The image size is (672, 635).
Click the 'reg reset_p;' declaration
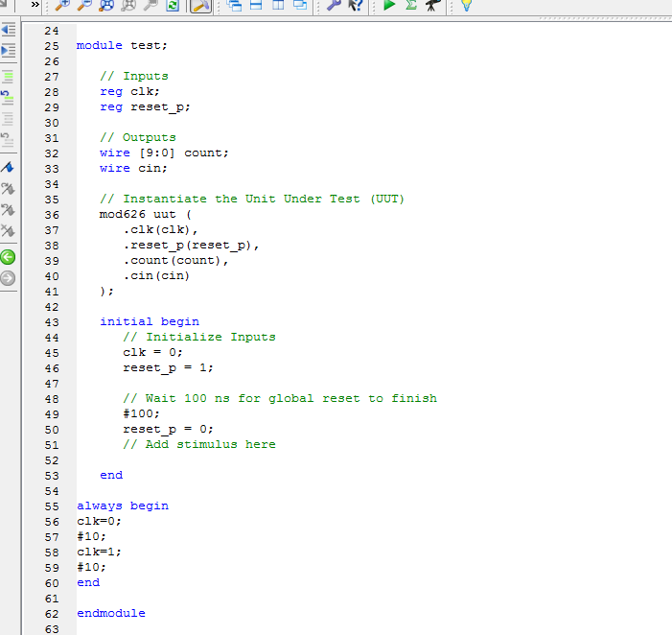[x=145, y=107]
